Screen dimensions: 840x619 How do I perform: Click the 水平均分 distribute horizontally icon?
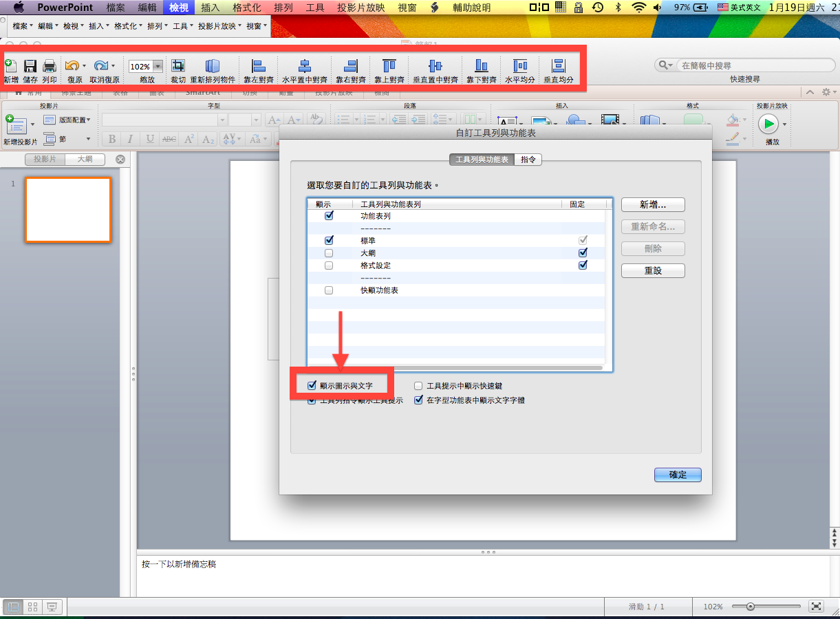[520, 66]
